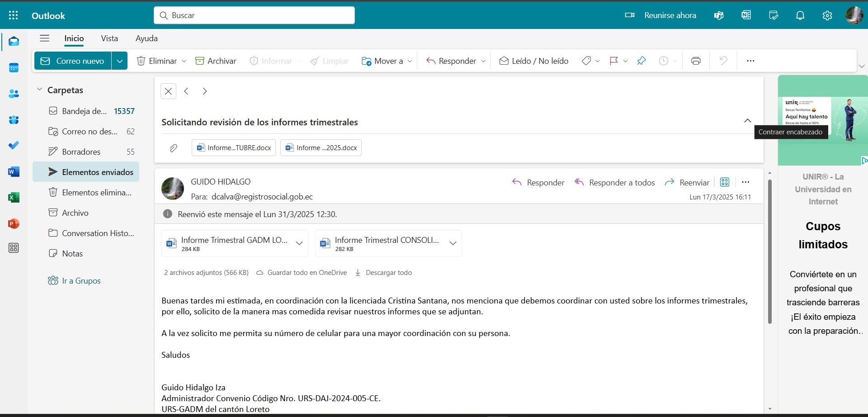Image resolution: width=868 pixels, height=417 pixels.
Task: Launch Word from the left app rail
Action: (14, 172)
